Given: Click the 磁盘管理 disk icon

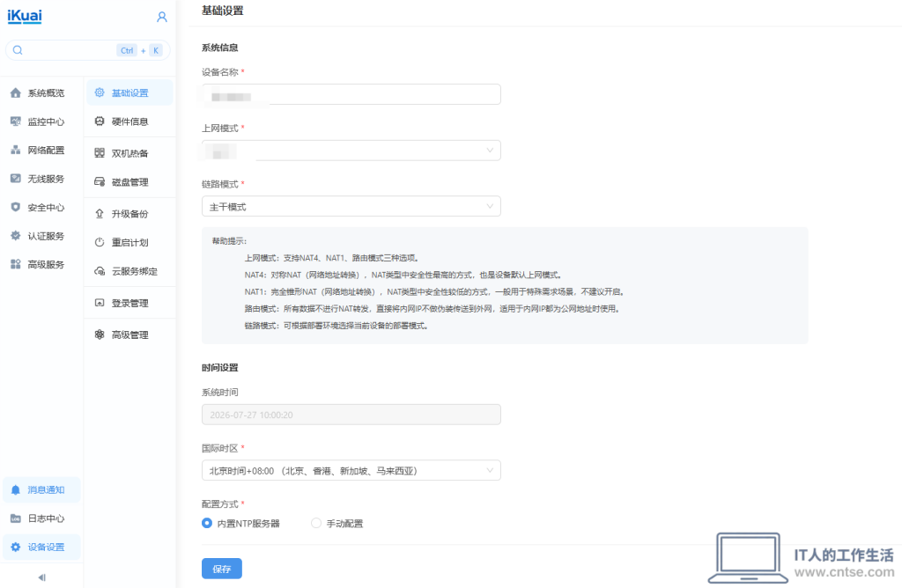Looking at the screenshot, I should [100, 181].
